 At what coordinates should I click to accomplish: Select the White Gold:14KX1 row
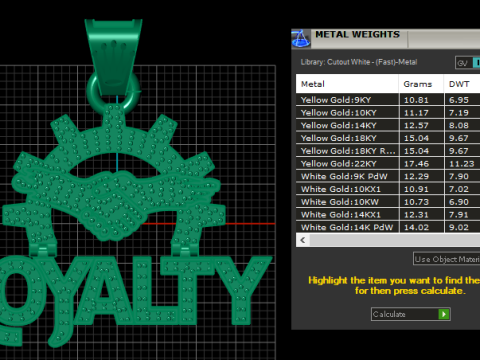[388, 215]
